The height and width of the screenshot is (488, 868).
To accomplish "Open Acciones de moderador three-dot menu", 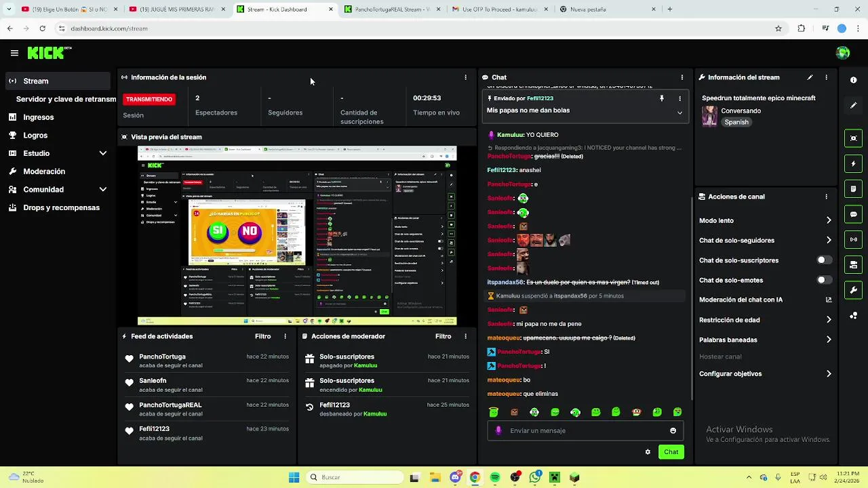I will click(465, 336).
